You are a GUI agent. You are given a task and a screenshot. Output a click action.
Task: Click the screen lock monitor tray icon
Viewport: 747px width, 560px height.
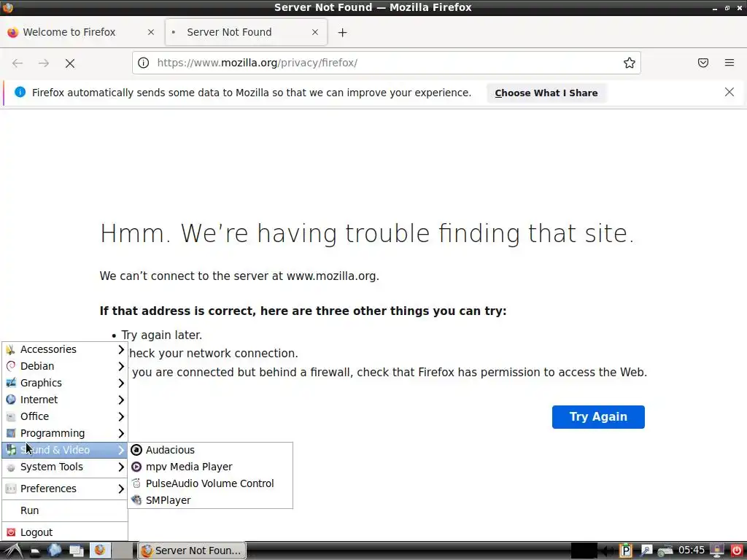[x=716, y=551]
